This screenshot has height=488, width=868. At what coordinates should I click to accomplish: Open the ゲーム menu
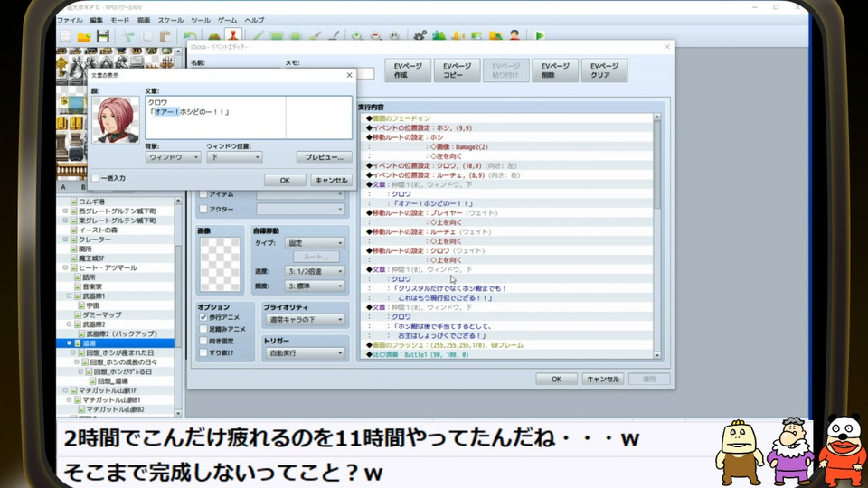[228, 21]
